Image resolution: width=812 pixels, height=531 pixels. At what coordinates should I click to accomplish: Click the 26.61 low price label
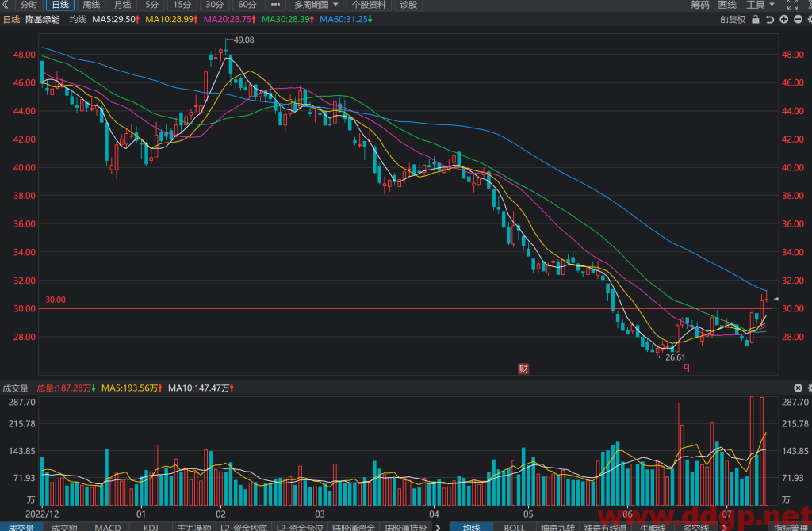pyautogui.click(x=676, y=357)
